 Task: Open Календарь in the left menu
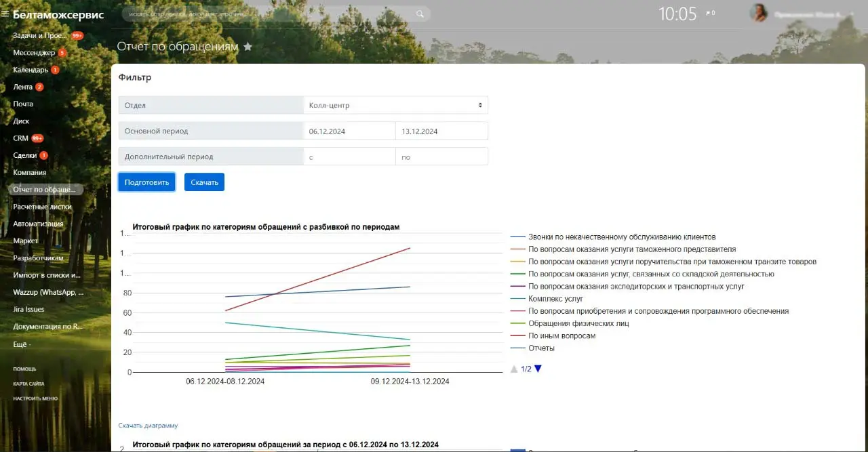coord(31,70)
